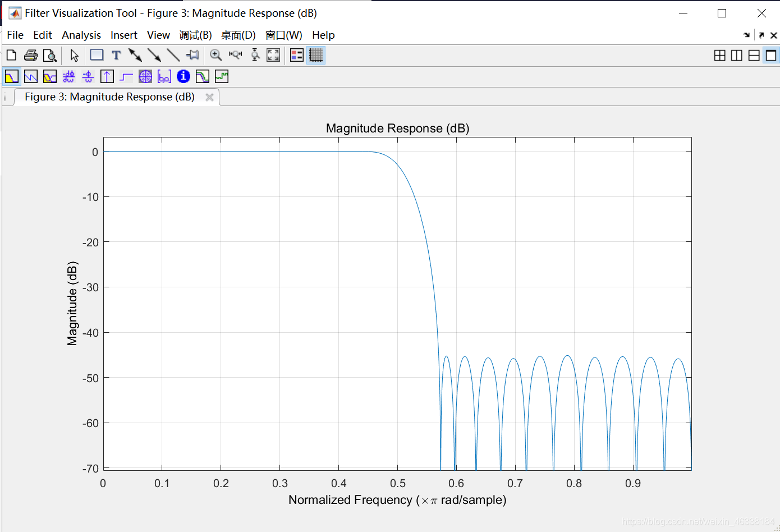The height and width of the screenshot is (532, 780).
Task: Show the Impulse Response plot
Action: click(107, 76)
